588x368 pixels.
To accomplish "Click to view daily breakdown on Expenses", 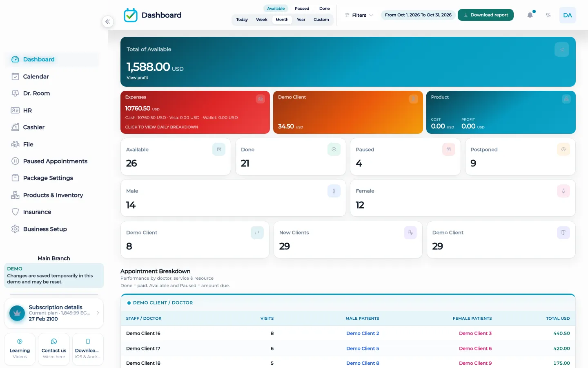I will (x=162, y=127).
